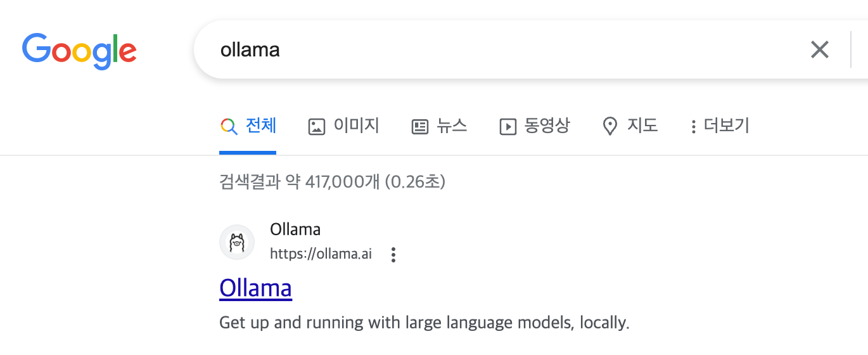Click the Ollama llama favicon

[237, 242]
